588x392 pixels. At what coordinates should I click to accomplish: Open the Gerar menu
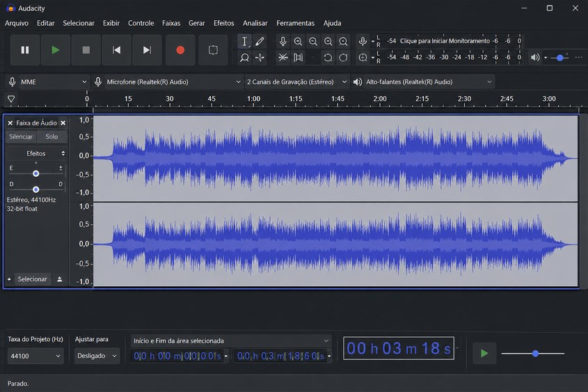197,23
